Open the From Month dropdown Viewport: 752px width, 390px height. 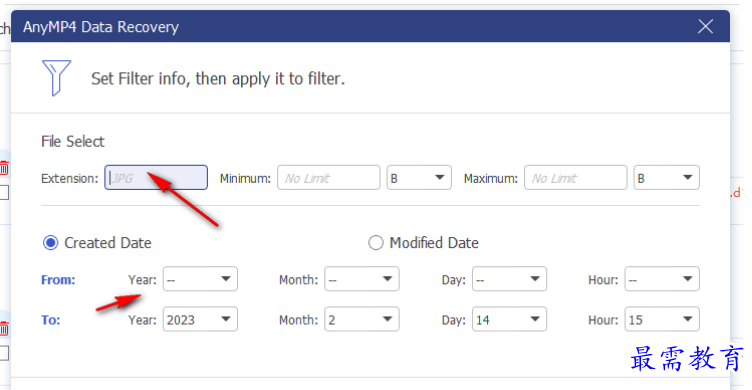(x=362, y=279)
